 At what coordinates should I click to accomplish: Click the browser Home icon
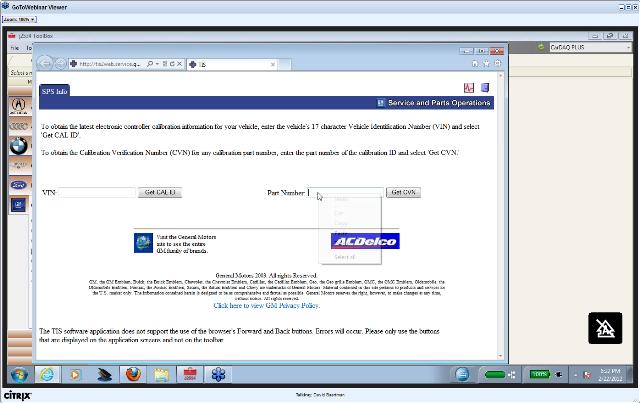pos(475,63)
